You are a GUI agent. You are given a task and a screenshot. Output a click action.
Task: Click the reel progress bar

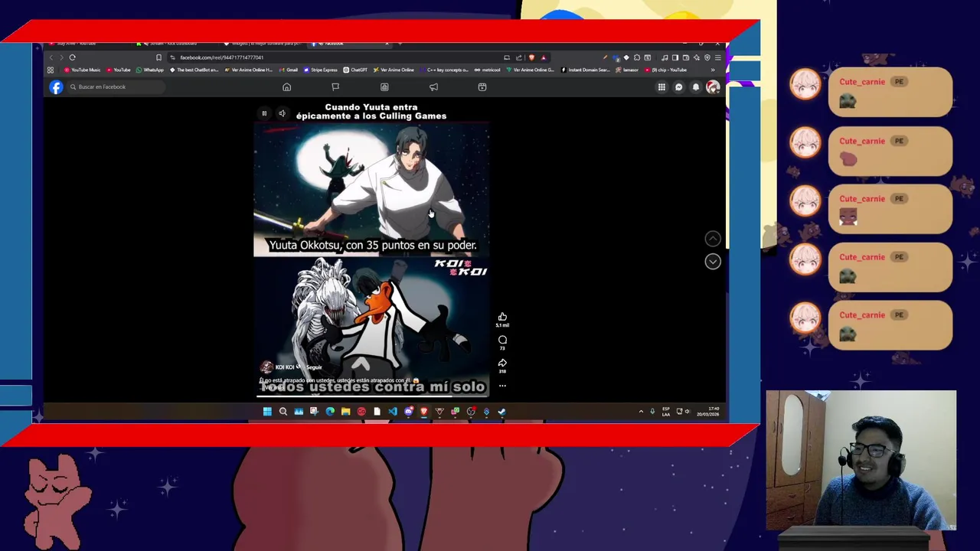pos(371,396)
